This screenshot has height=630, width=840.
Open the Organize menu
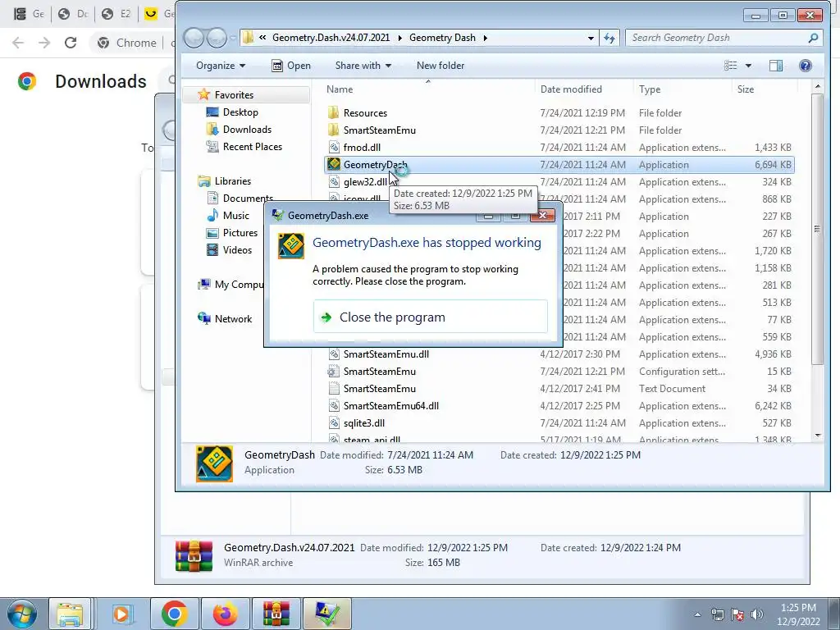220,66
